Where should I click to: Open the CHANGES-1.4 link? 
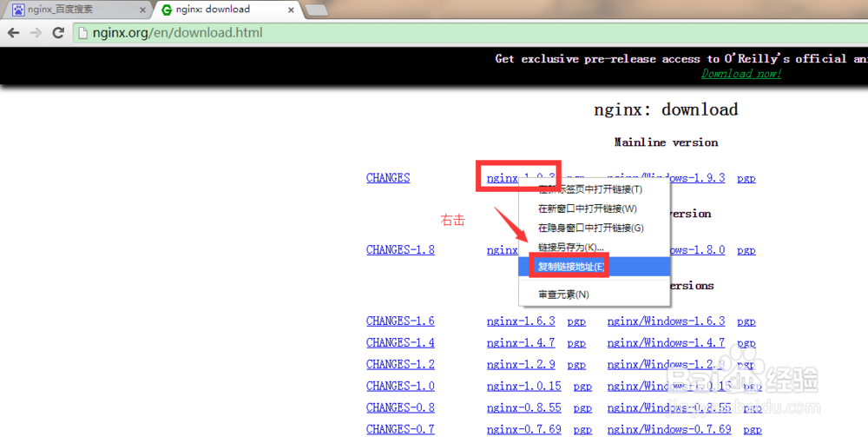(400, 343)
